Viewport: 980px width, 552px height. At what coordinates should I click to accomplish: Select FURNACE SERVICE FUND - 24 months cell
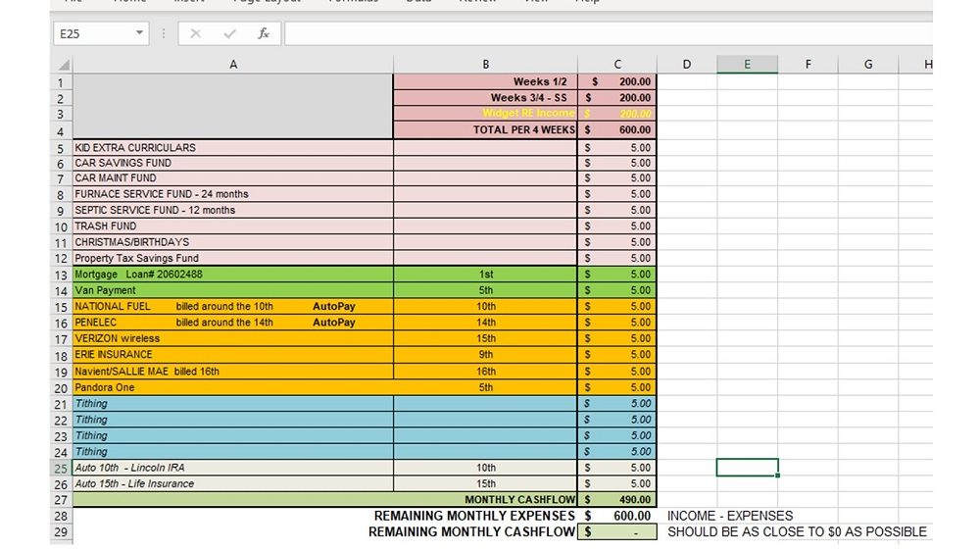(x=233, y=194)
